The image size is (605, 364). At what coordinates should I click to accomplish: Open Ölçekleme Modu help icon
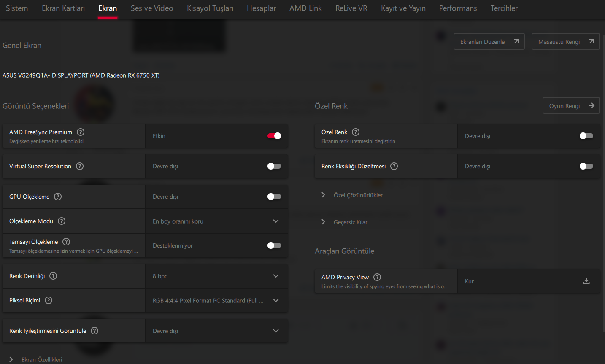tap(62, 221)
